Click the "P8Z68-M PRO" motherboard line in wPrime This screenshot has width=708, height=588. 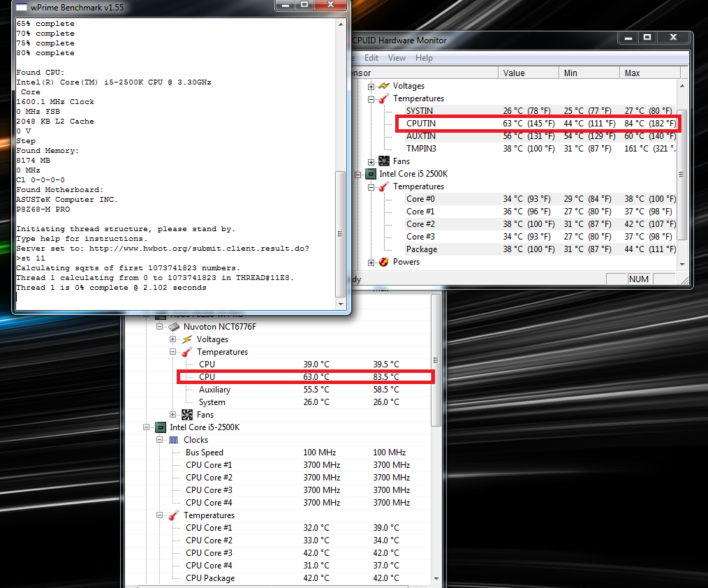pyautogui.click(x=43, y=210)
